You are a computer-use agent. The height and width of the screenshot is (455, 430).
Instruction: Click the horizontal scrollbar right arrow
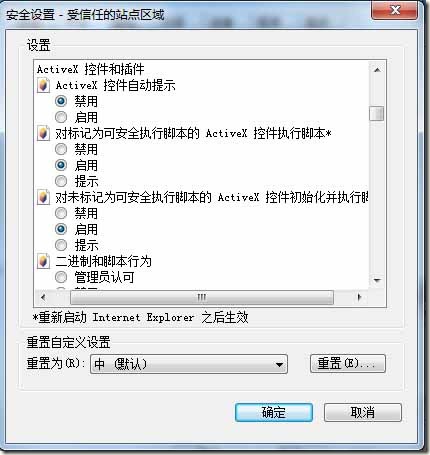tap(359, 297)
